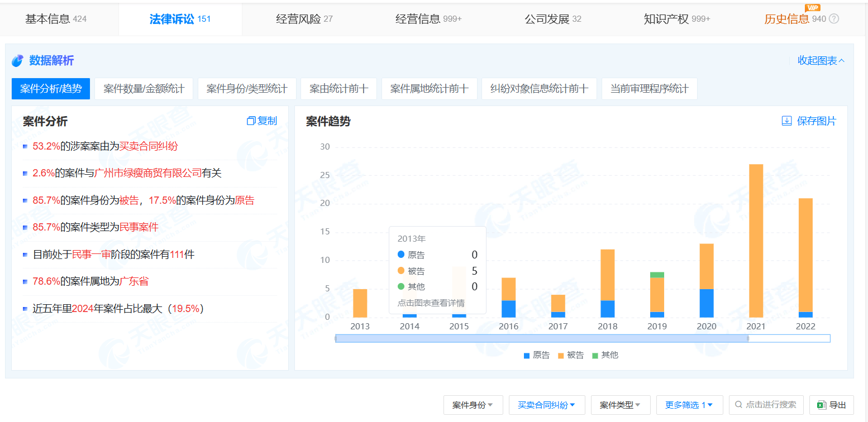Click the 53.2% percentage text
The height and width of the screenshot is (422, 868).
46,146
